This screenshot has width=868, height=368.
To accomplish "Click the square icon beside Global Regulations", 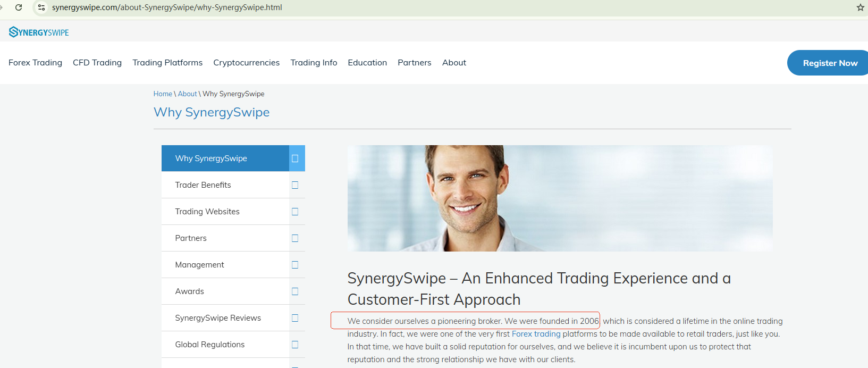I will tap(295, 345).
